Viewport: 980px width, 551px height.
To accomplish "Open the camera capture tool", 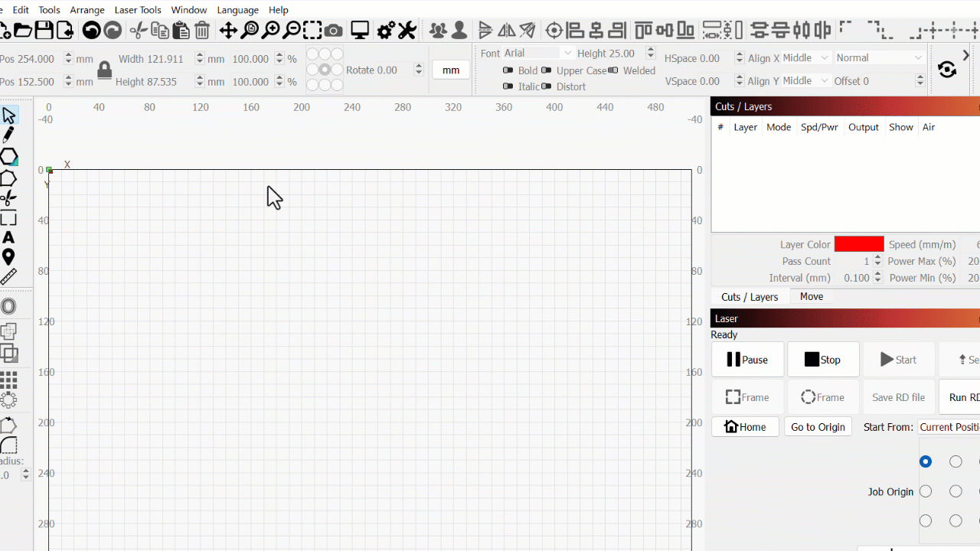I will [334, 31].
